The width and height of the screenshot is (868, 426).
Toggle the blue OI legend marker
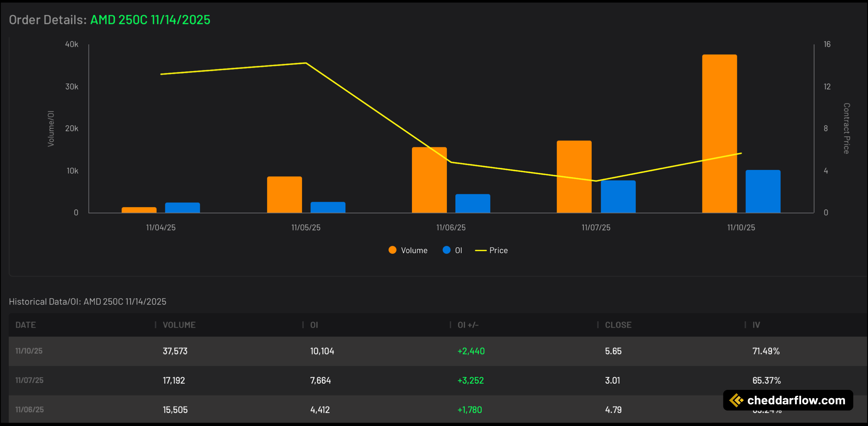(447, 250)
